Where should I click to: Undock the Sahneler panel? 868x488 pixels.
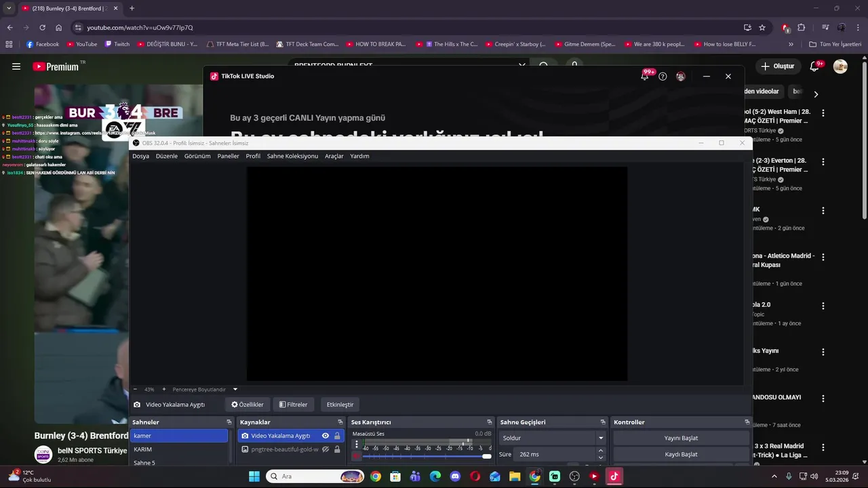[x=229, y=422]
